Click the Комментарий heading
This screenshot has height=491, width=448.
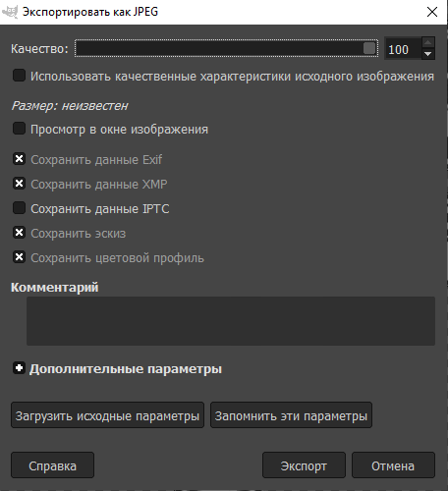(x=55, y=287)
